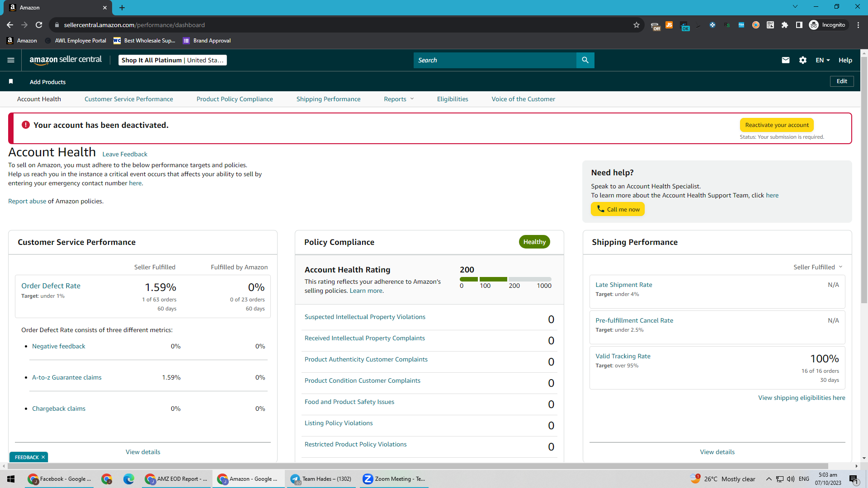Screen dimensions: 868x488
Task: Open the Report abuse link
Action: click(27, 201)
